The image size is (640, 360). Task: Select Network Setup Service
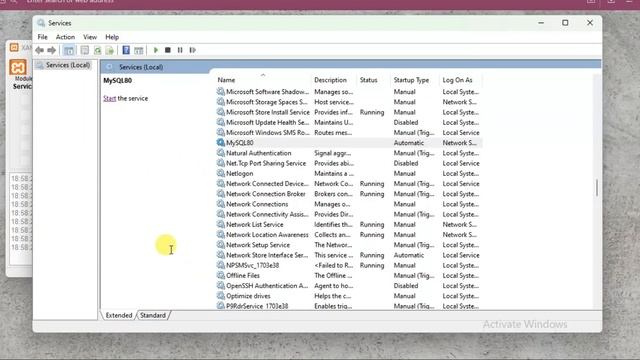pos(349,244)
